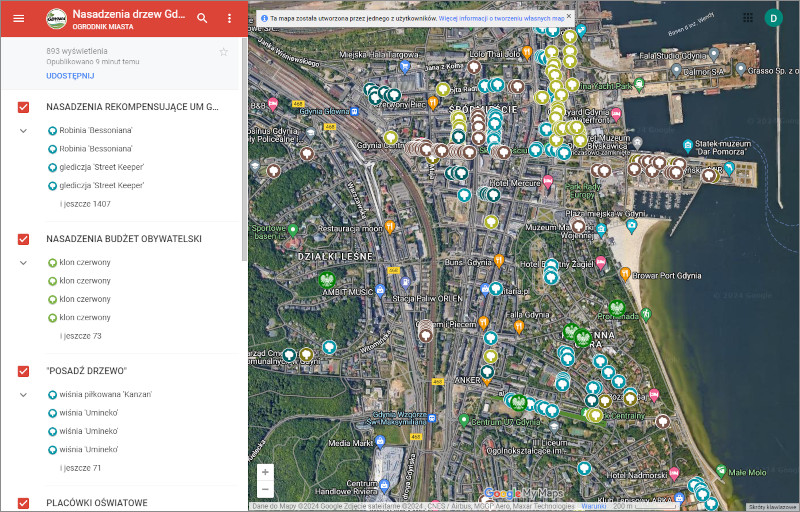Select first wiśnia 'Umineko' entry
The width and height of the screenshot is (800, 512).
[x=89, y=413]
